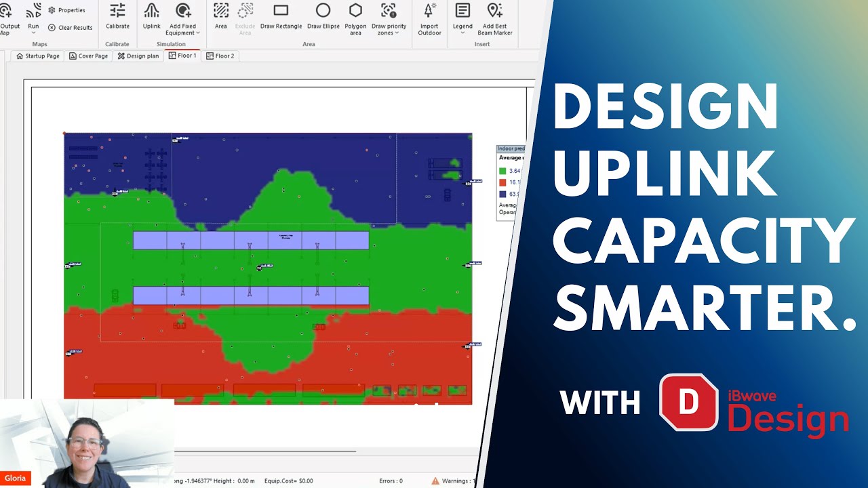Click the 'Errors : 0' status text
Screen dimensions: 868x488
[391, 481]
